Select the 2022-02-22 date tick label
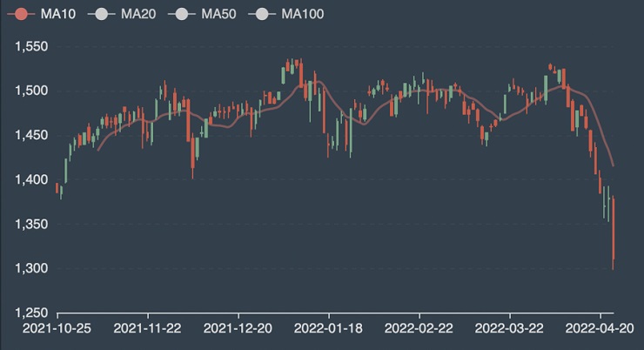 pos(419,331)
